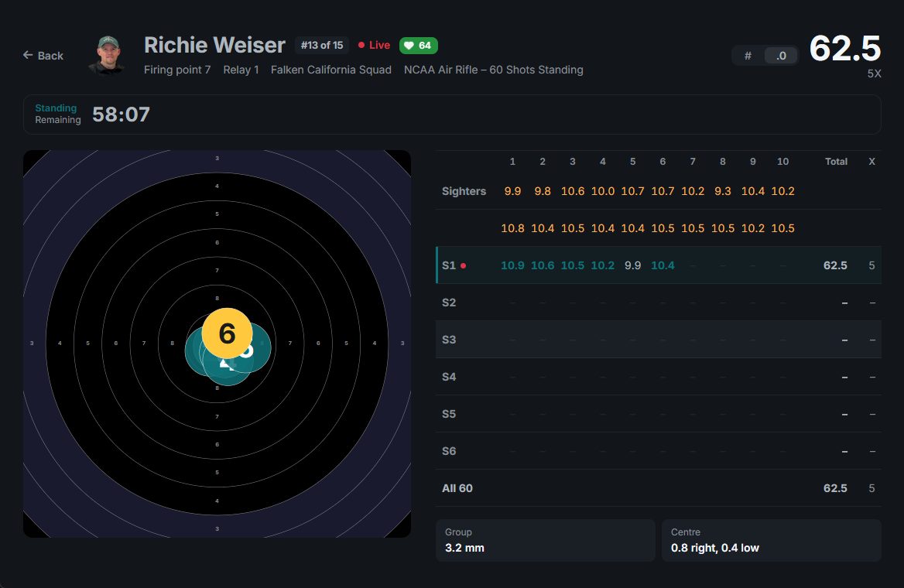Click the red Live status indicator
904x588 pixels.
(x=374, y=45)
